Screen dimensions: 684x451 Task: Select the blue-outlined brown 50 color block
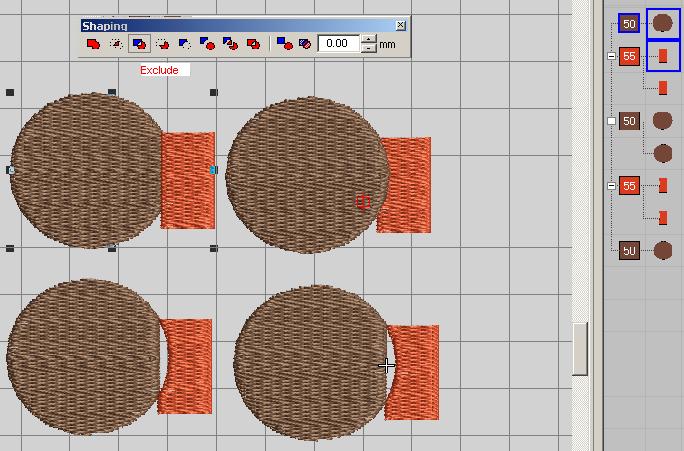[629, 23]
